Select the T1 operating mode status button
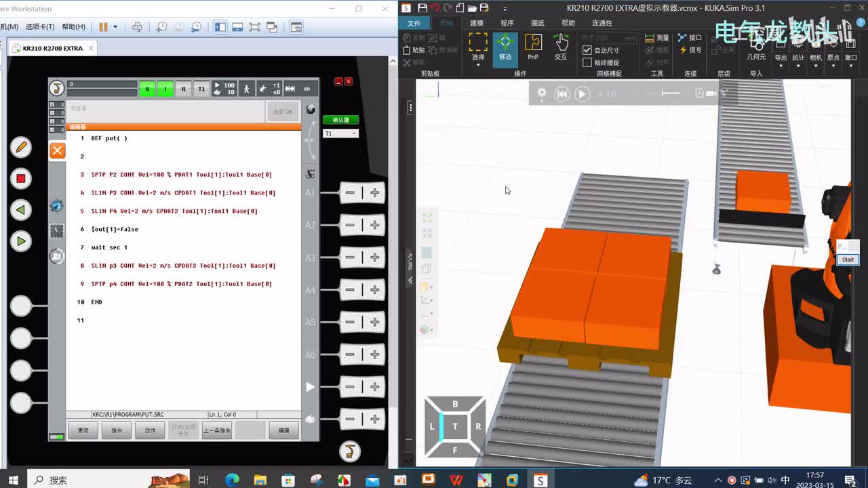Viewport: 868px width, 488px height. (201, 89)
